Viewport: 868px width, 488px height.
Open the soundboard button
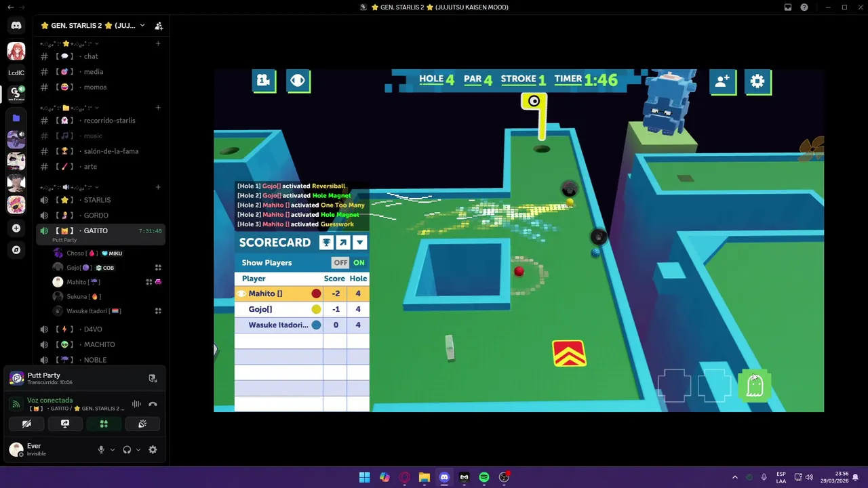[x=142, y=424]
